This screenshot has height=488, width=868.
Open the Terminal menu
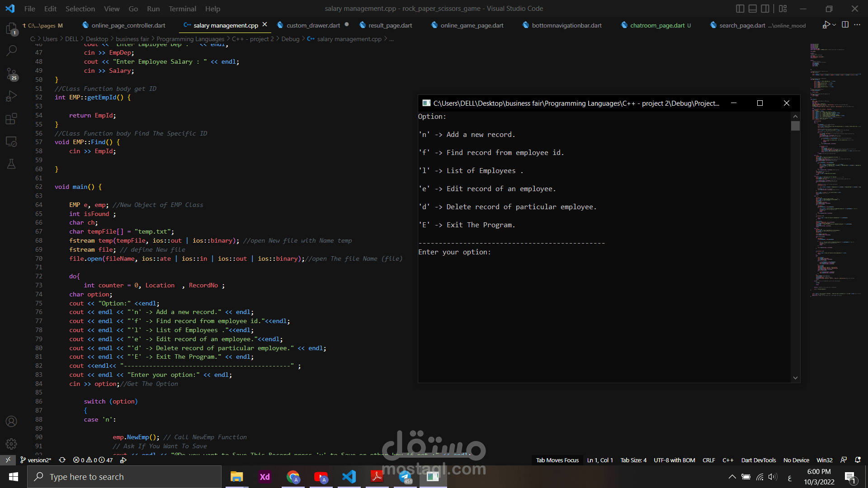tap(182, 9)
